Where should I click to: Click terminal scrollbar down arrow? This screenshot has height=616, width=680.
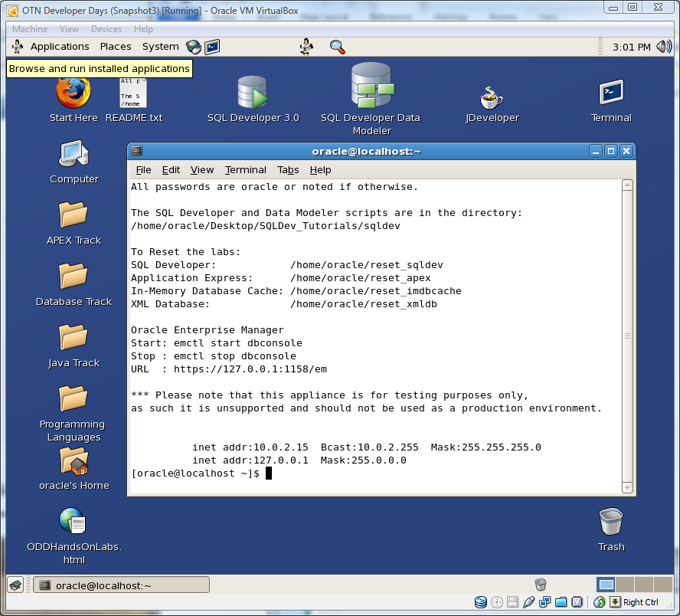[x=627, y=487]
